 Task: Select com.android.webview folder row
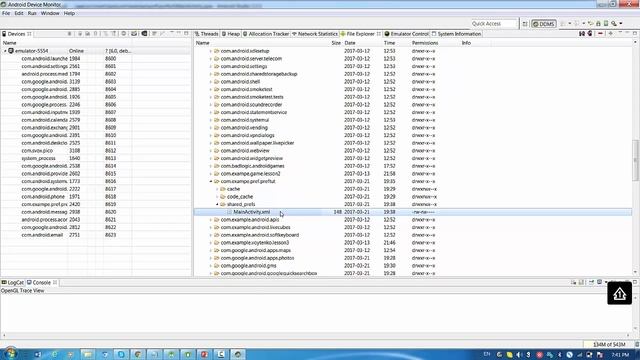tap(413, 151)
